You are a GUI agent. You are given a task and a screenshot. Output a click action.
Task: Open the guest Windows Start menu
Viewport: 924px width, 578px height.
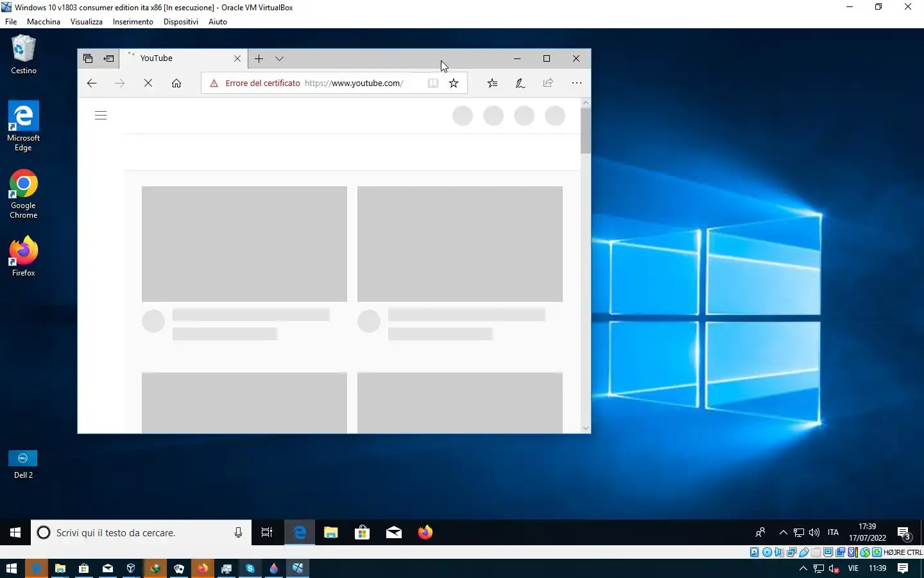[15, 532]
